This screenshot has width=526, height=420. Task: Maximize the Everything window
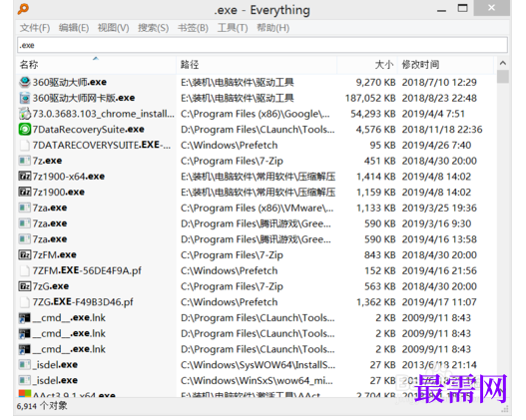[462, 8]
